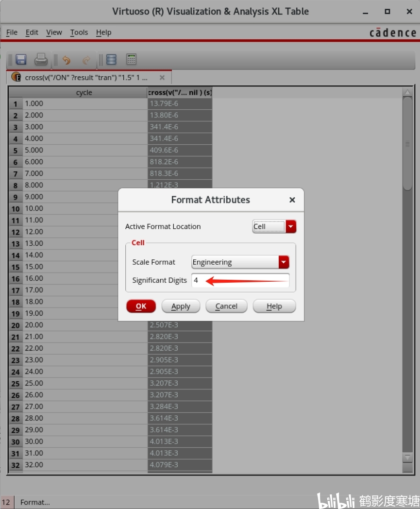Close the cross(v("/ON") tab
Screen dimensions: 420x509
[x=162, y=78]
